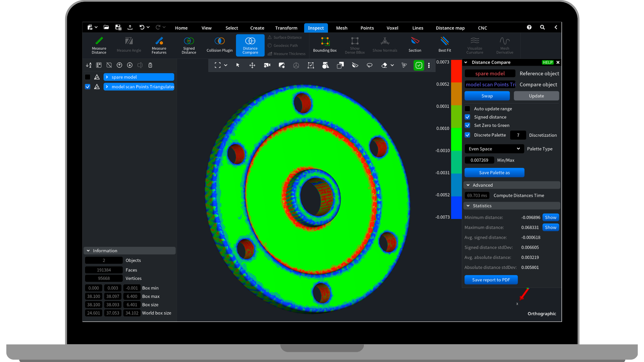Select the Measure Distance tool

point(99,45)
